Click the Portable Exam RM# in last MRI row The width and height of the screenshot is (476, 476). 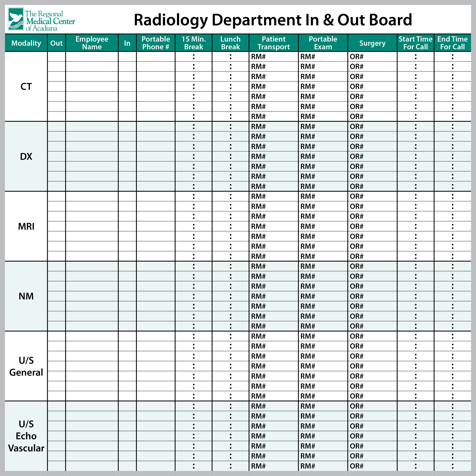308,257
